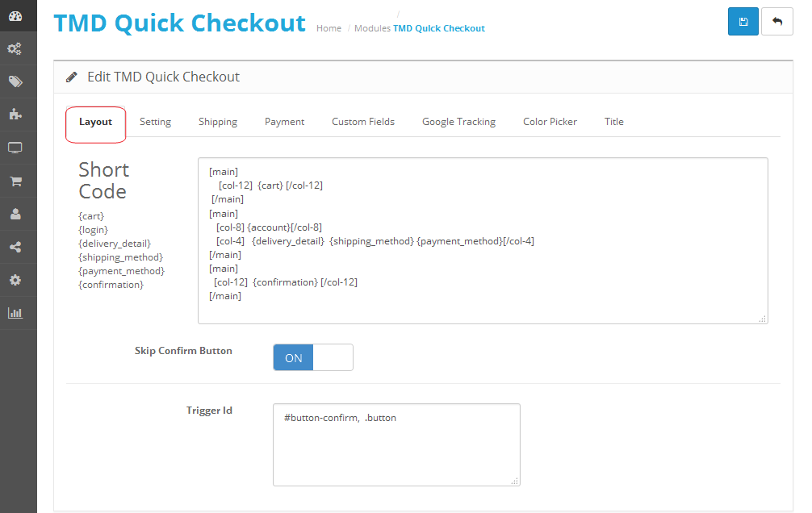Click the {cart} short code text
The height and width of the screenshot is (513, 812).
click(x=91, y=216)
